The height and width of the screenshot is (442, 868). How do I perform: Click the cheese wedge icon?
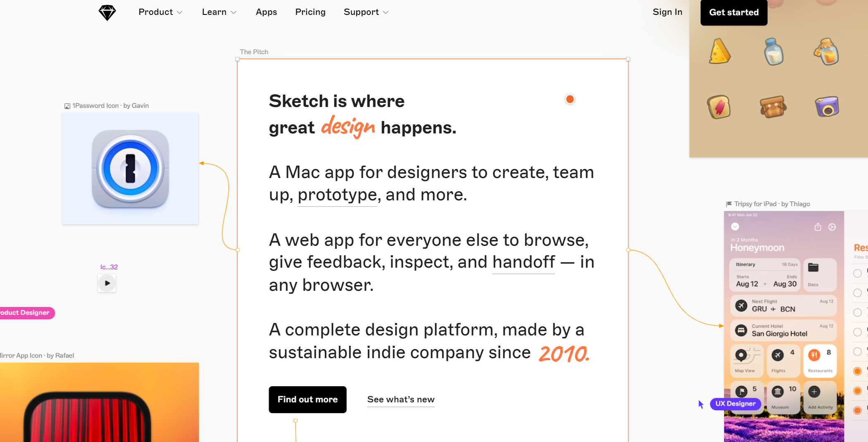719,52
